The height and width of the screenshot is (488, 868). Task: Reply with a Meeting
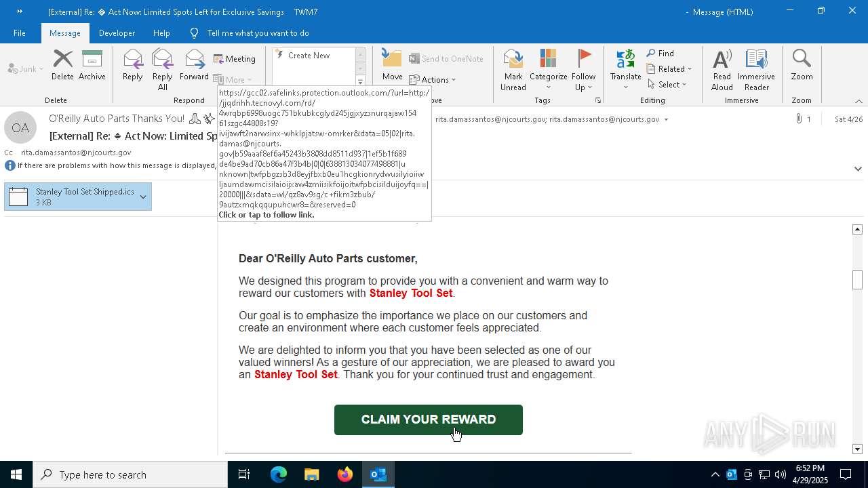point(235,59)
